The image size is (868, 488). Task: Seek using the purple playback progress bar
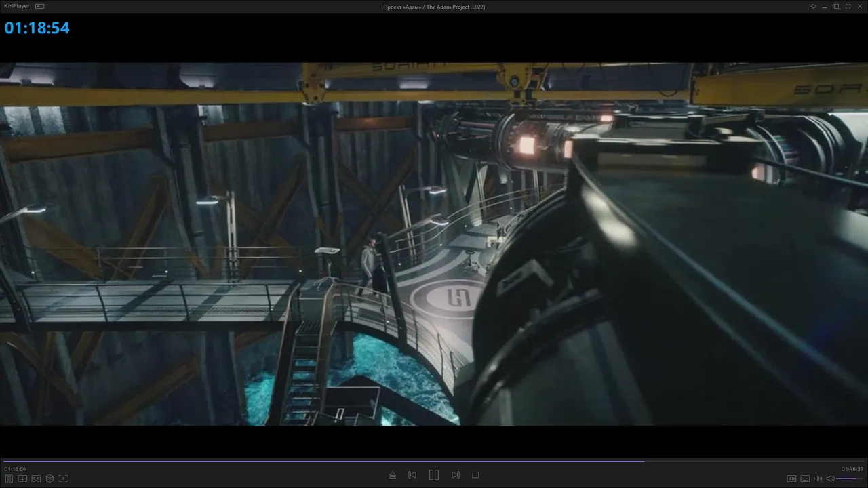coord(434,461)
